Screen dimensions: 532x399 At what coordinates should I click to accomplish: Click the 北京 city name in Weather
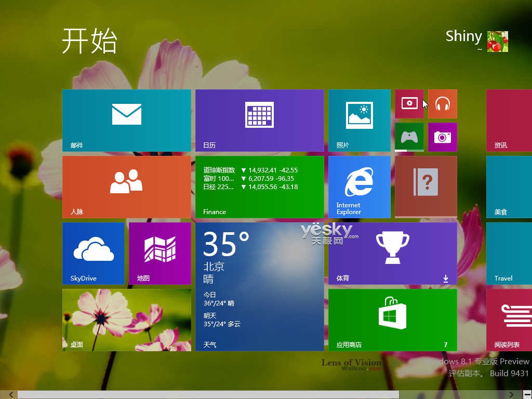pyautogui.click(x=214, y=267)
